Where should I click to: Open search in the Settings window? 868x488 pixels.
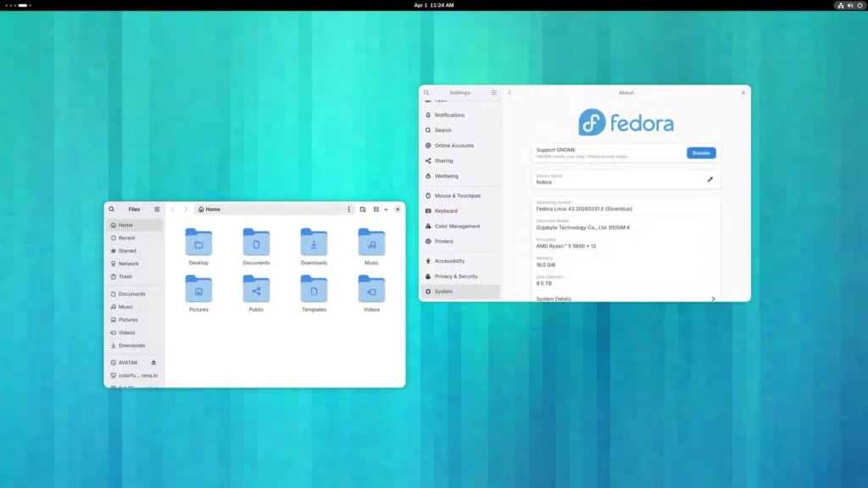tap(426, 92)
